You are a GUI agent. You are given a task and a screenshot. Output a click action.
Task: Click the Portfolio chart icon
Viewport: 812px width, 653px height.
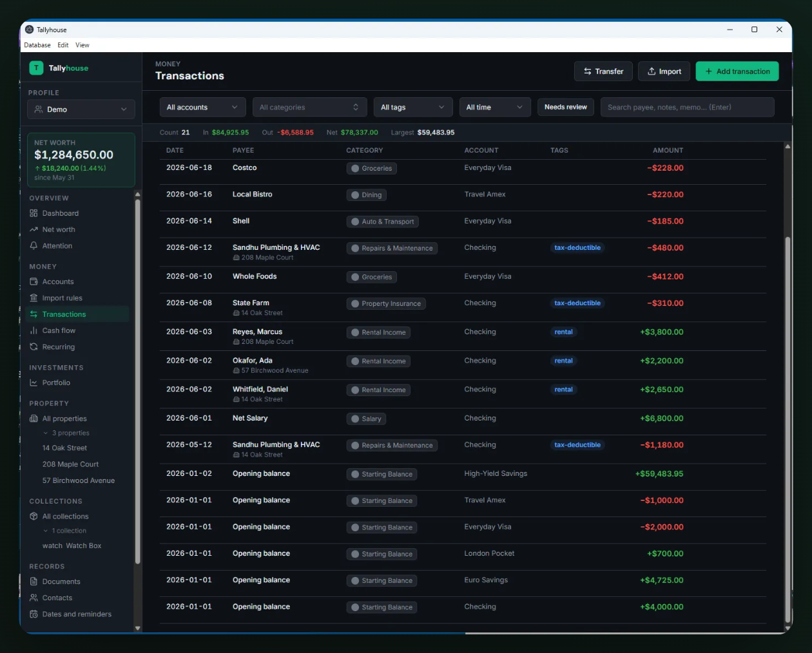pyautogui.click(x=34, y=383)
